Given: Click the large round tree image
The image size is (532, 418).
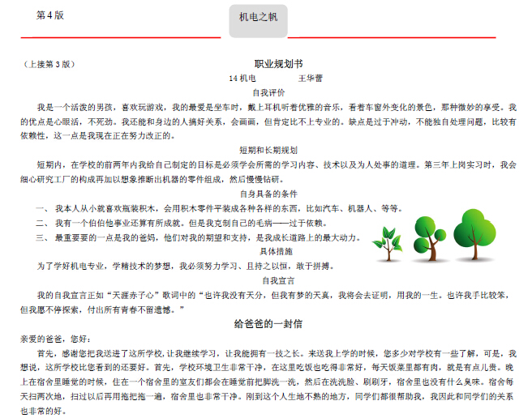Looking at the screenshot, I should point(474,235).
